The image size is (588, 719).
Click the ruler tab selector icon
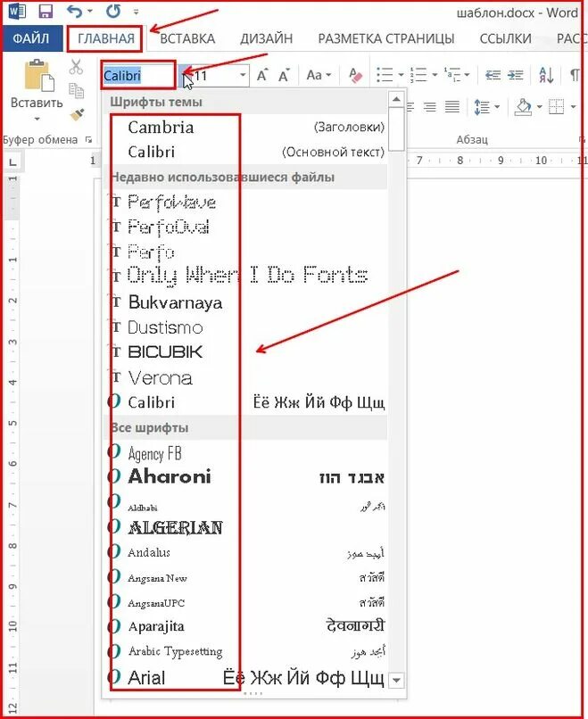12,162
